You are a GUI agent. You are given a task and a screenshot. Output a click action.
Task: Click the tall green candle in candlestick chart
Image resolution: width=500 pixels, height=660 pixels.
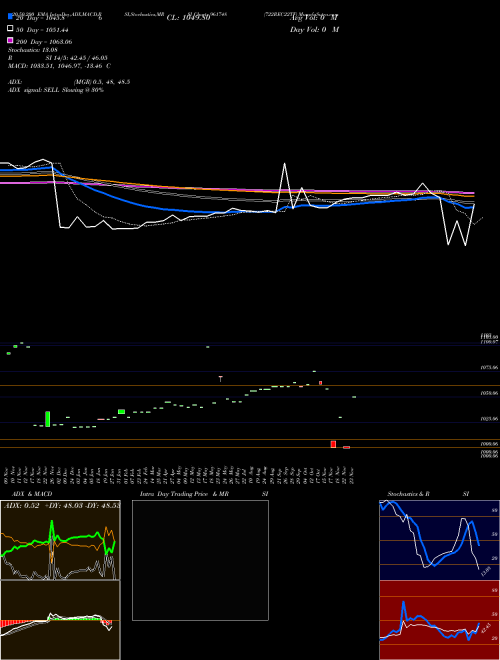pos(48,419)
